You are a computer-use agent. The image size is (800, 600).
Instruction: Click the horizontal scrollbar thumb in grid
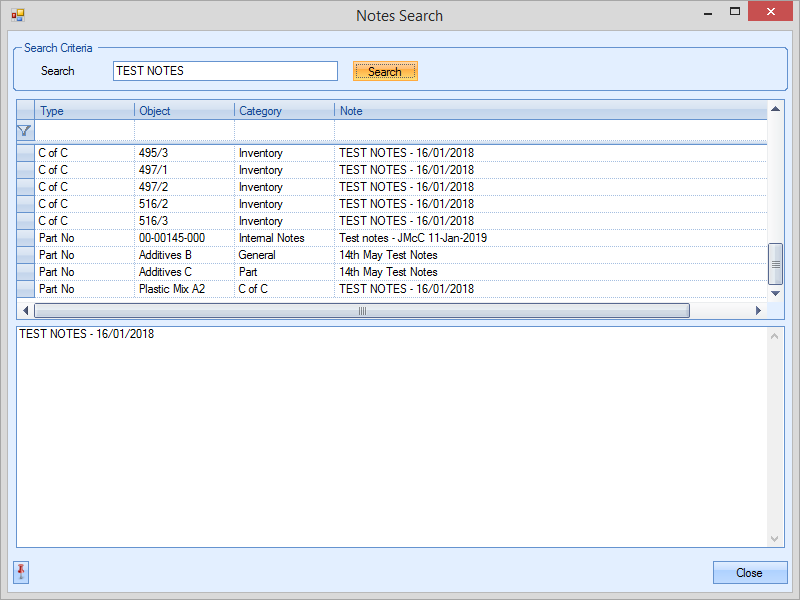point(362,311)
